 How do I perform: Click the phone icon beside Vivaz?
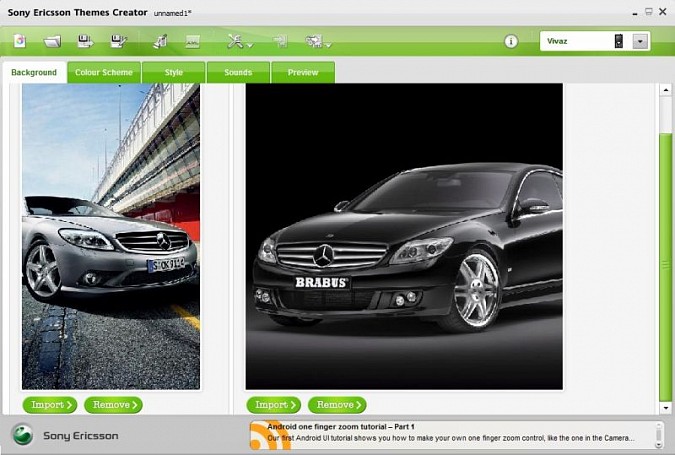click(619, 41)
